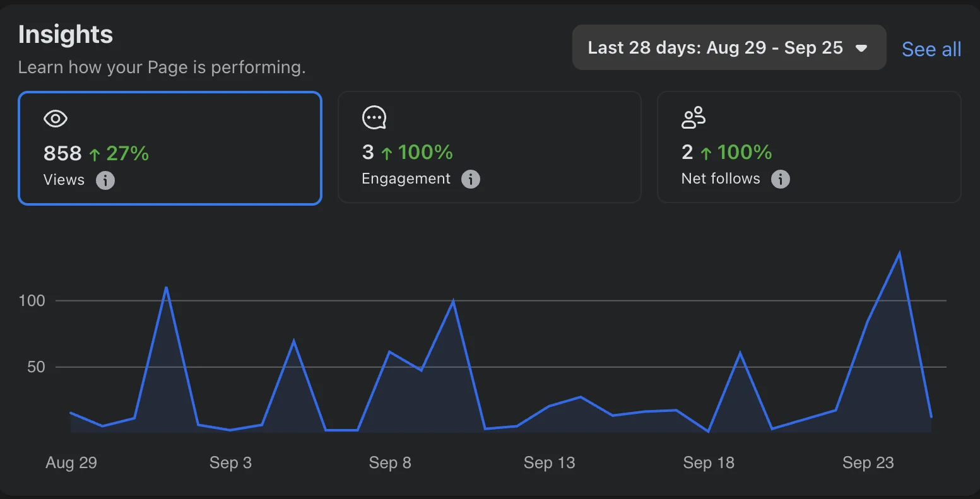Click the 100 y-axis label
This screenshot has height=499, width=980.
pos(32,300)
